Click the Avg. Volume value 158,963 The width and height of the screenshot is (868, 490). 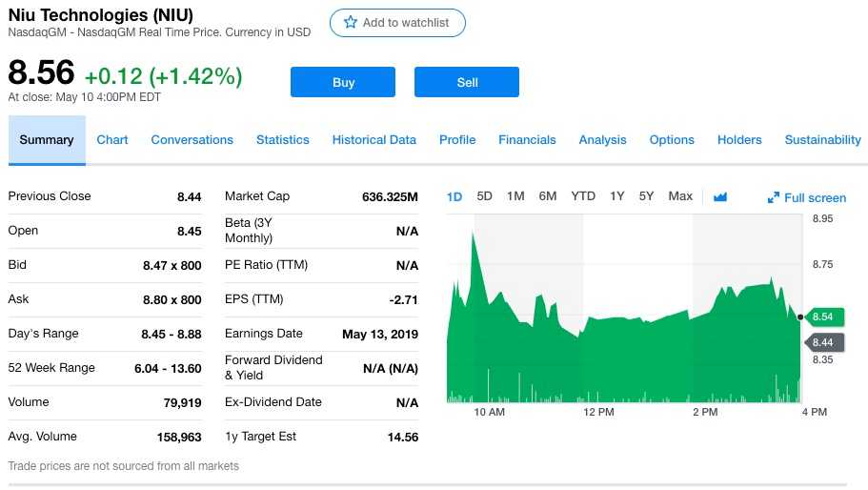pos(179,438)
